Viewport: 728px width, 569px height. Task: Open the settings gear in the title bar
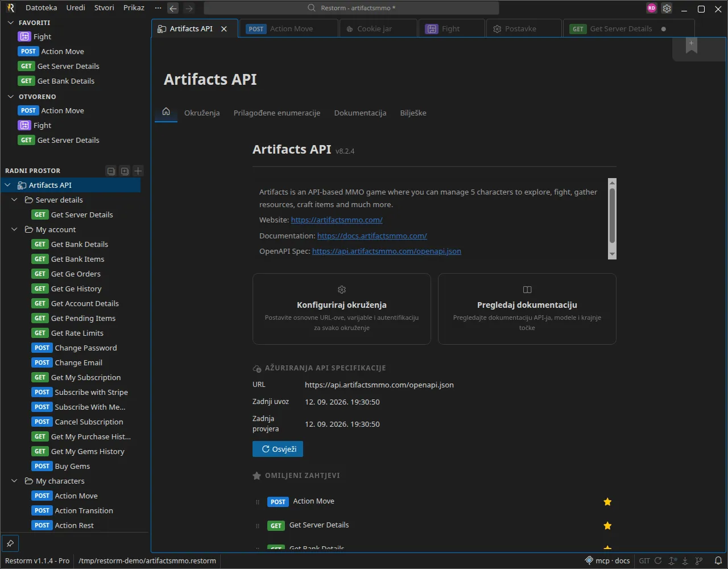(667, 9)
